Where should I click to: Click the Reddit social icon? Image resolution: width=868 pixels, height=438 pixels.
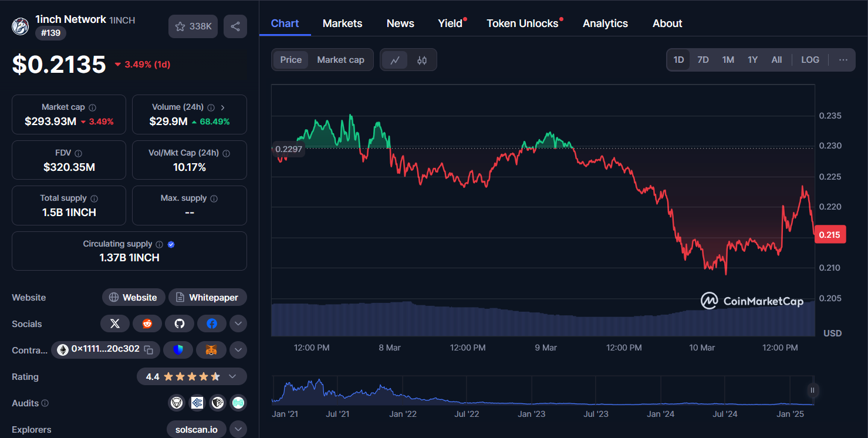[x=147, y=324]
